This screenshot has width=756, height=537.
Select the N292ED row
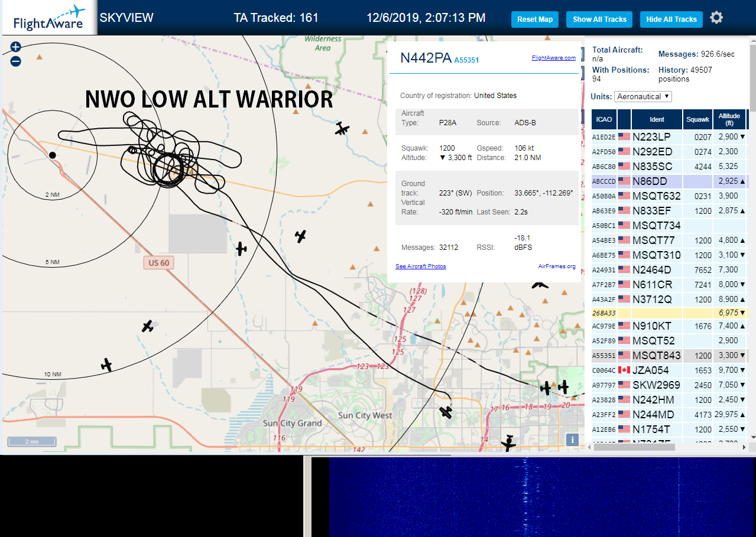pyautogui.click(x=670, y=151)
